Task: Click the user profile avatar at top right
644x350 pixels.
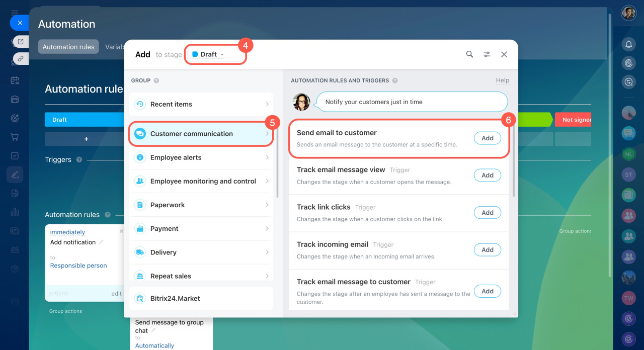Action: click(628, 13)
